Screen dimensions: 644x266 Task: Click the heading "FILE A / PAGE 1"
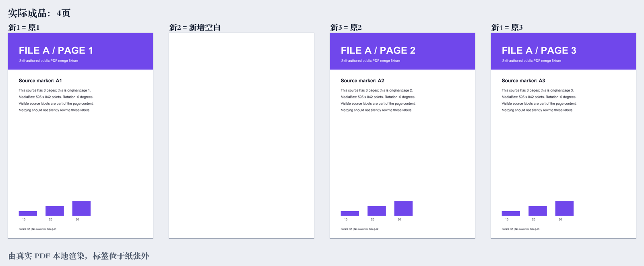[x=56, y=50]
